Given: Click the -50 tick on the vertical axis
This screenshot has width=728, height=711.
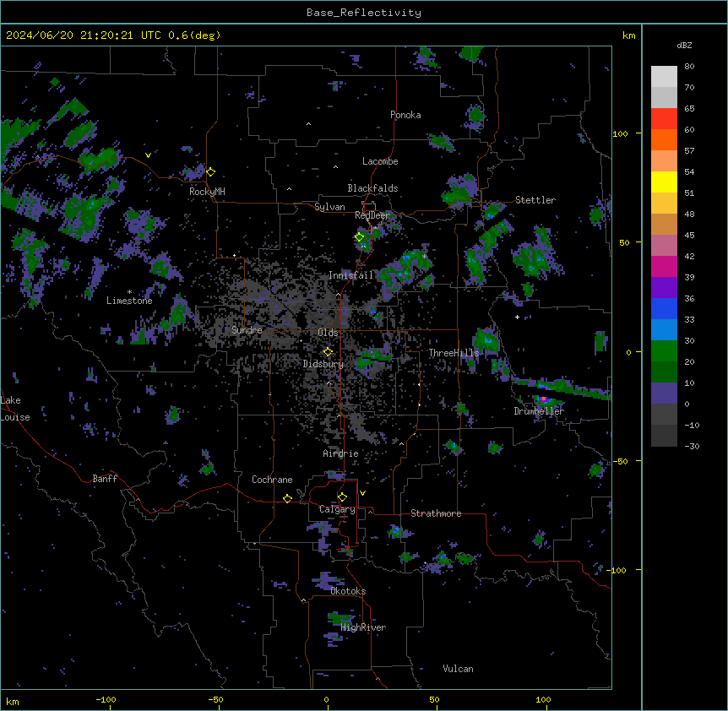Looking at the screenshot, I should (x=620, y=461).
